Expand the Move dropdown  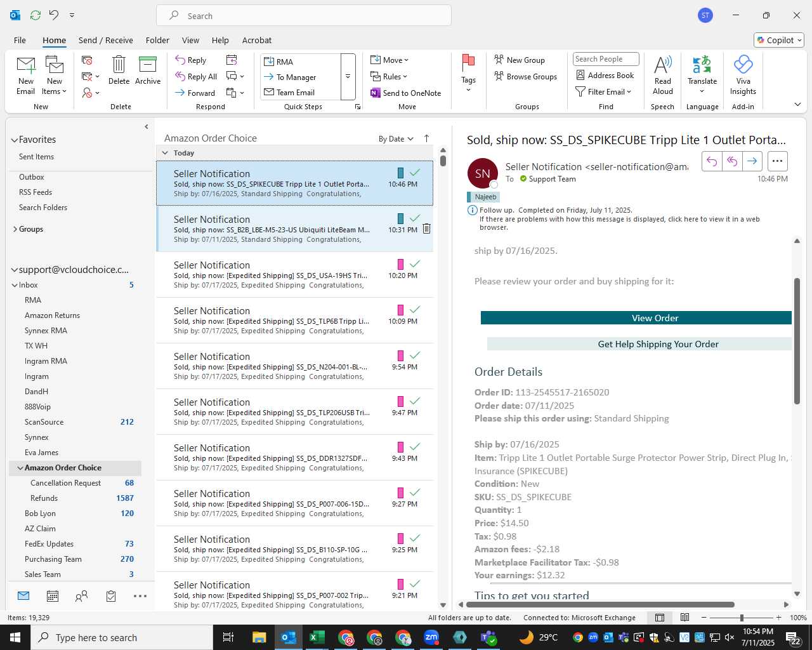pos(390,60)
